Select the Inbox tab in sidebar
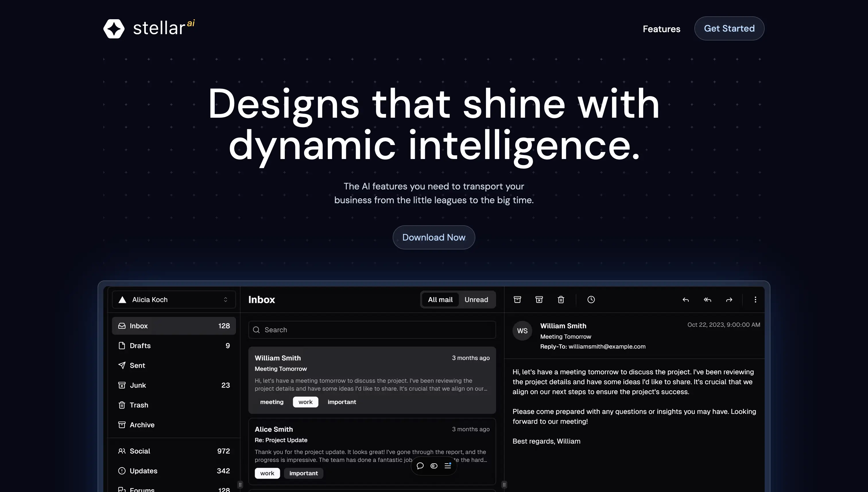The width and height of the screenshot is (868, 492). tap(173, 326)
